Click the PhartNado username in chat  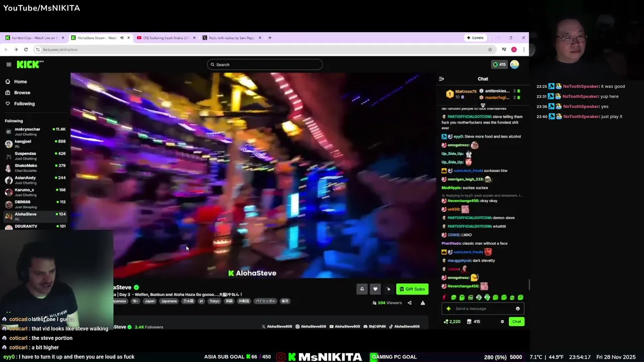pos(451,243)
